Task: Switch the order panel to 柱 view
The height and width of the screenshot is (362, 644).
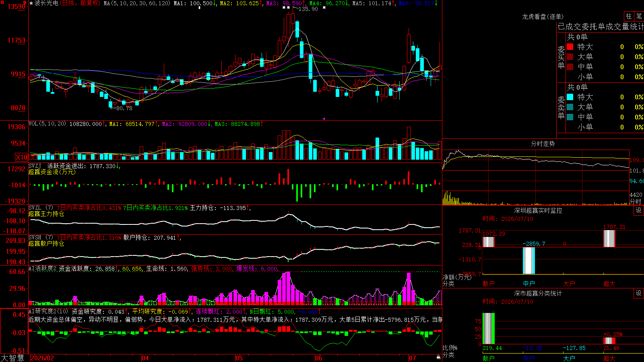Action: point(629,16)
